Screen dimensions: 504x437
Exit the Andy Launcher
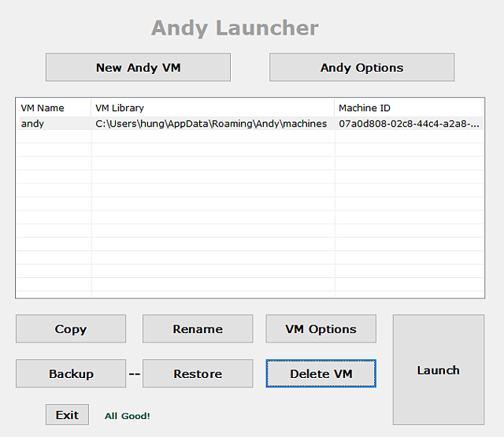pos(67,414)
